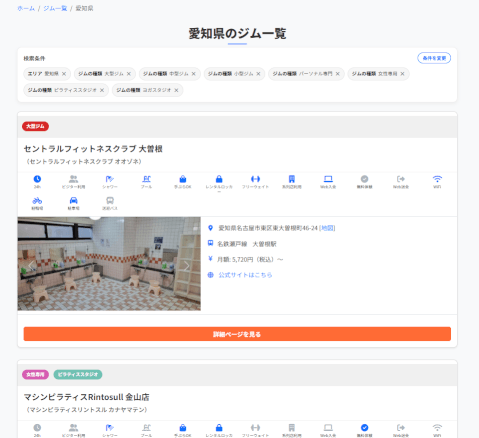Open the 条件を変更 button

434,58
